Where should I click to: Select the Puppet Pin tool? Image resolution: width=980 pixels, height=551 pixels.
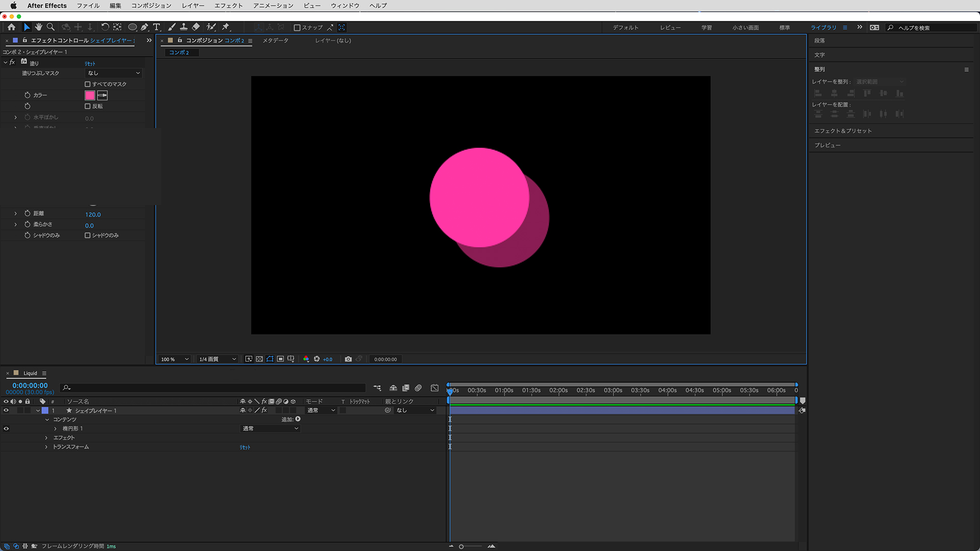point(226,27)
